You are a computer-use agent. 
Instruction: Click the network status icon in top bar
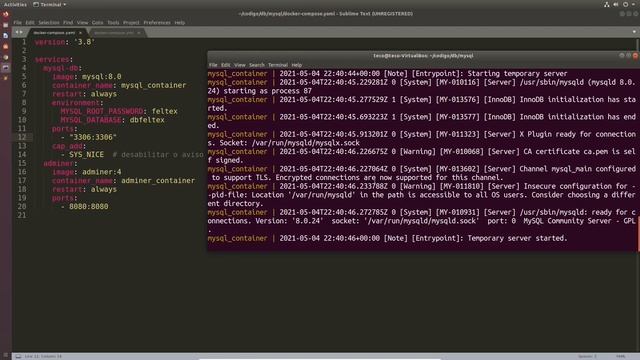[607, 4]
